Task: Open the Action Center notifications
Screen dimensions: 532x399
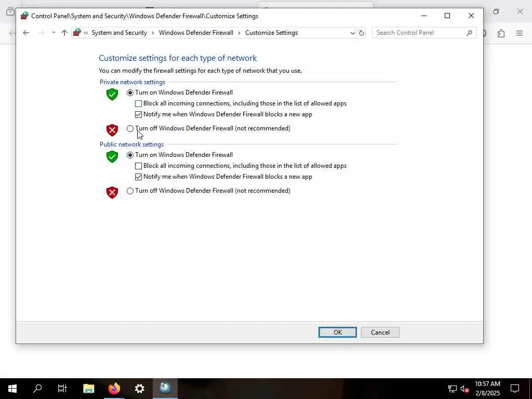Action: 515,389
